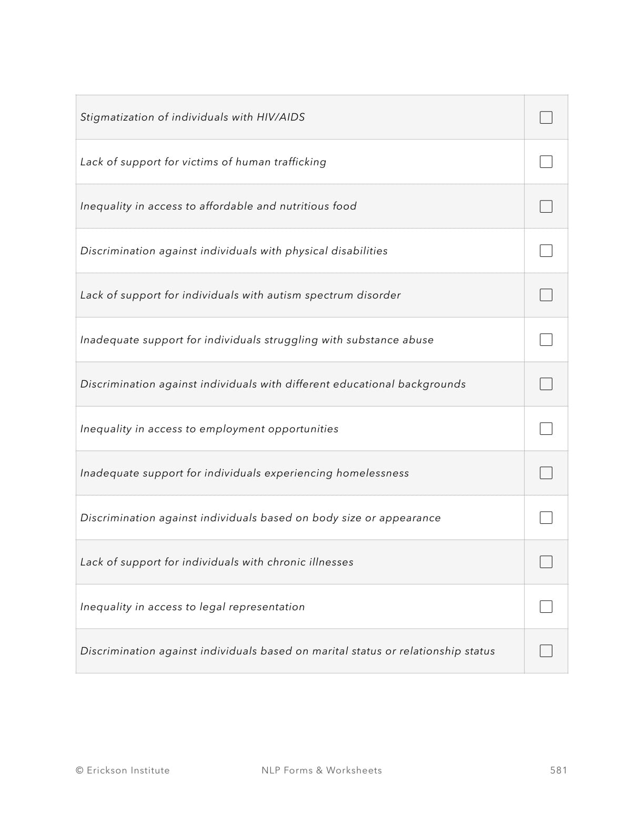Mark the body size or appearance checkbox
644x834 pixels.
546,518
